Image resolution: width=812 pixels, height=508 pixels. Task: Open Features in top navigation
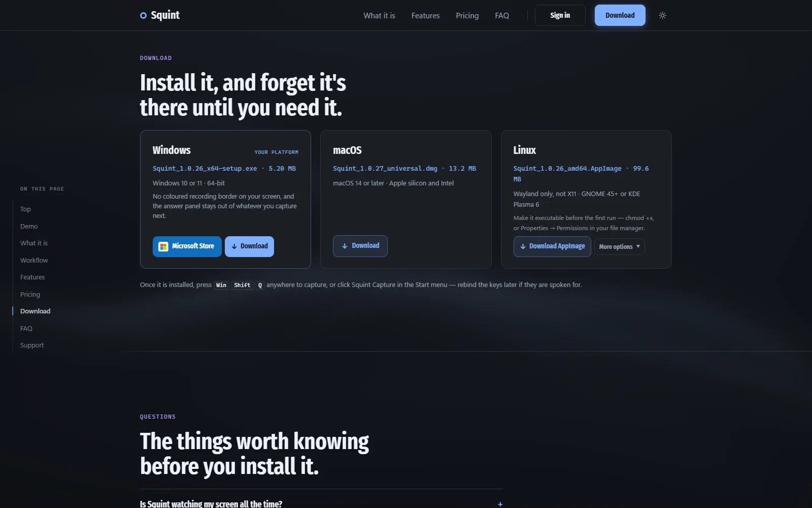(425, 16)
